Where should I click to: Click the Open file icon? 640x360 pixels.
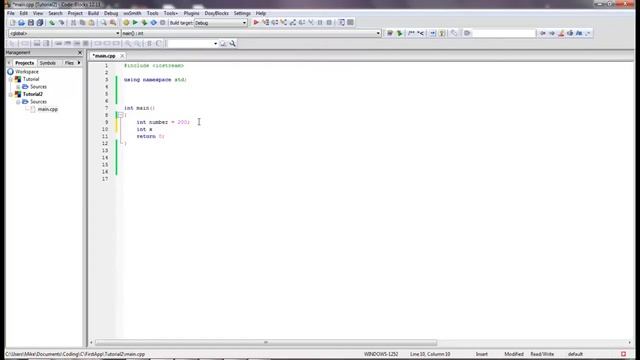coord(21,23)
